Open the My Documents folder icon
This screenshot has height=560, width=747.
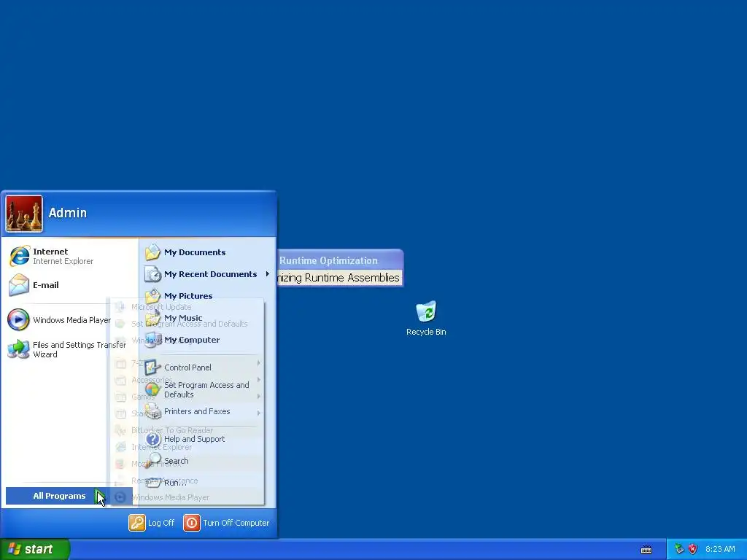coord(153,252)
